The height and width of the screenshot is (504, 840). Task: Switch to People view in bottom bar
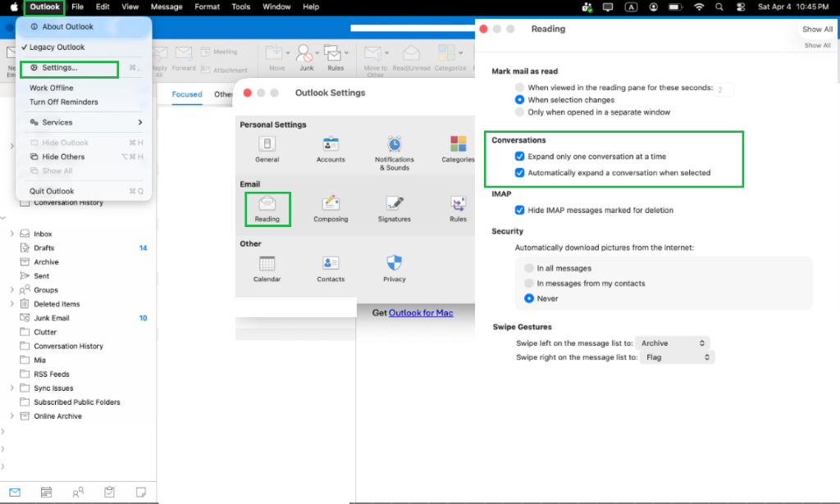(78, 493)
